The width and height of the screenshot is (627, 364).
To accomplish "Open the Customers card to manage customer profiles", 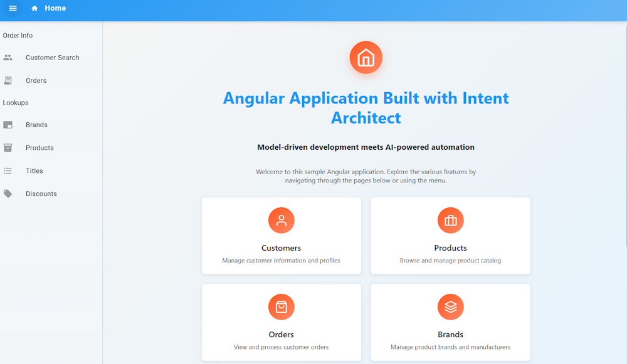I will [281, 236].
